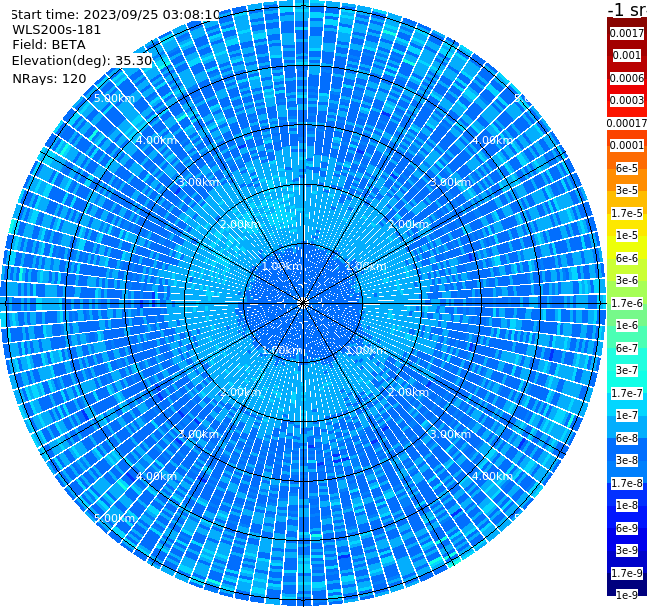This screenshot has width=647, height=607.
Task: Click the NRays: 120 label
Action: tap(50, 78)
